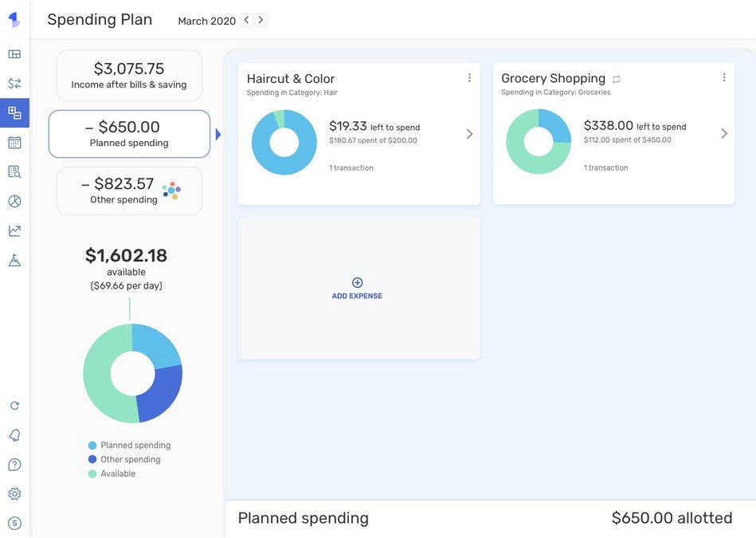Select the Other spending card
The image size is (756, 538).
pos(129,190)
